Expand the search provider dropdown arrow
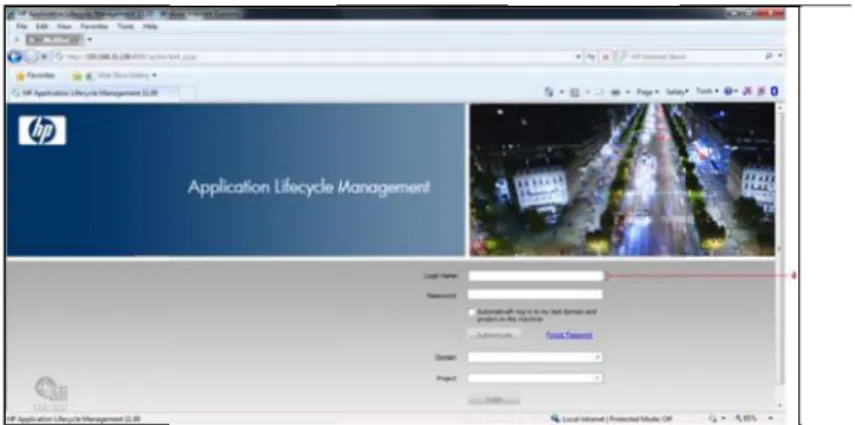855x425 pixels. pyautogui.click(x=780, y=56)
